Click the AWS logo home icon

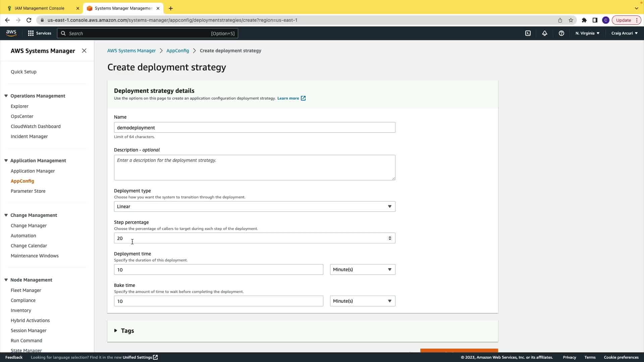tap(11, 33)
